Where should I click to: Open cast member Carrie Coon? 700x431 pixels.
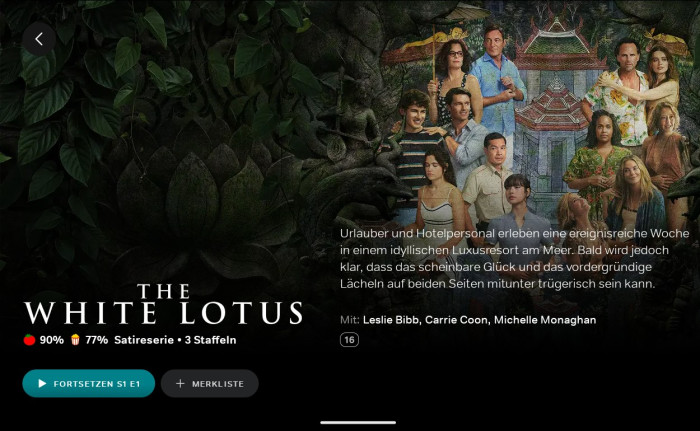coord(457,320)
